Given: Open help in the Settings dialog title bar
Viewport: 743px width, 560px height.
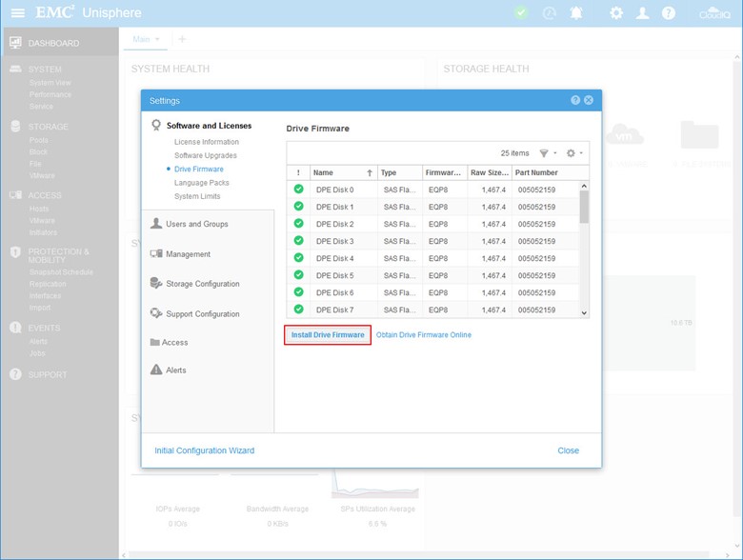Looking at the screenshot, I should 575,100.
